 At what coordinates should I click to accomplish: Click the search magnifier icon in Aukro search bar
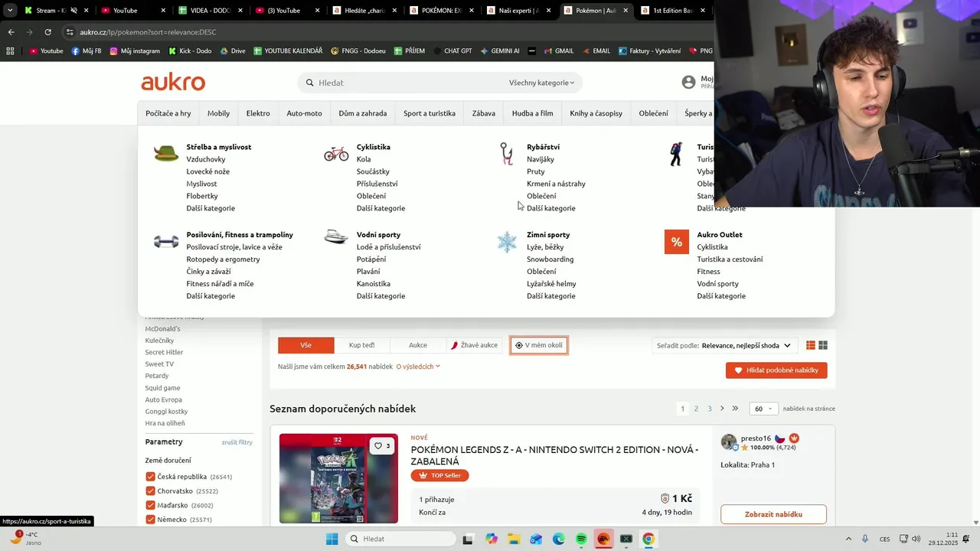[310, 83]
